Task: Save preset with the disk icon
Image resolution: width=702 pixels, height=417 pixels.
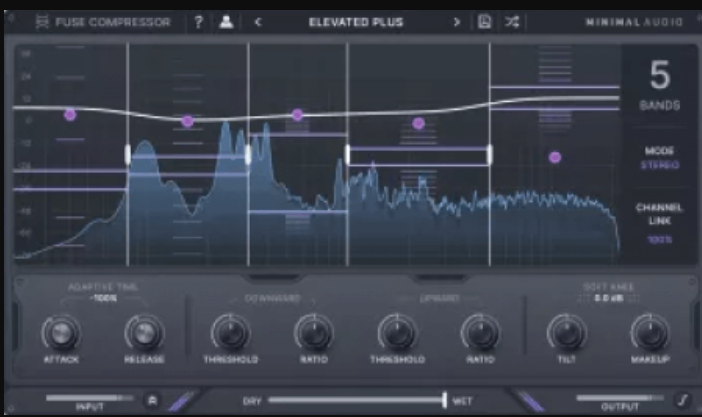Action: coord(485,22)
